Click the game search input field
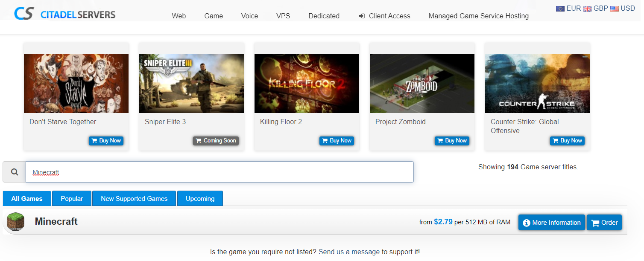The width and height of the screenshot is (644, 261). click(220, 172)
